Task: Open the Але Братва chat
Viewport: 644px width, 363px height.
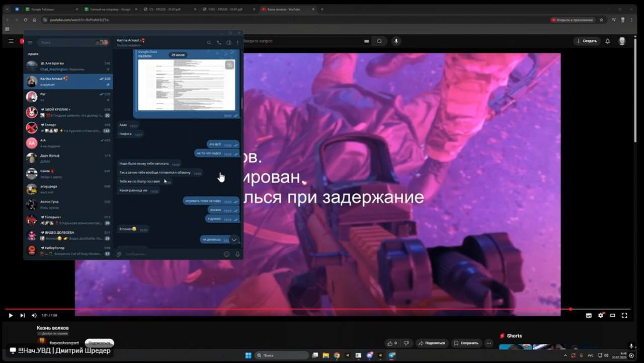Action: 68,66
